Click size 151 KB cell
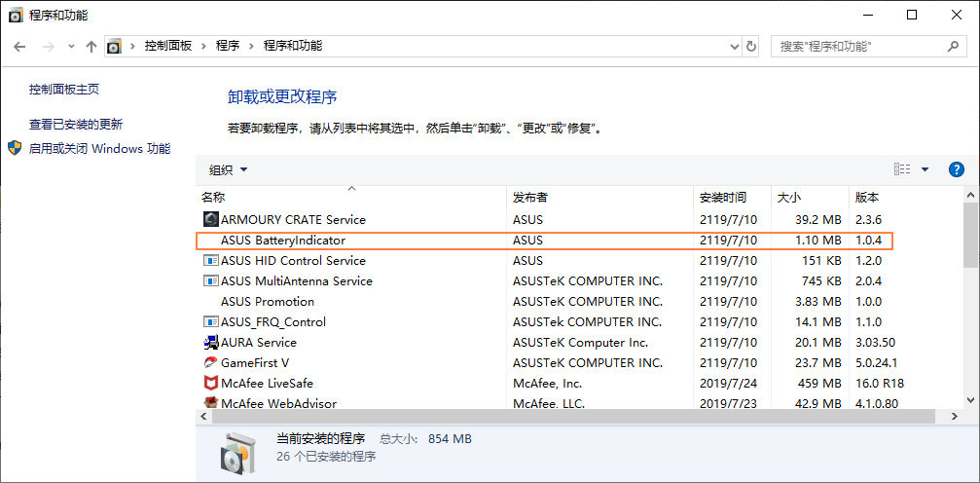 (821, 260)
